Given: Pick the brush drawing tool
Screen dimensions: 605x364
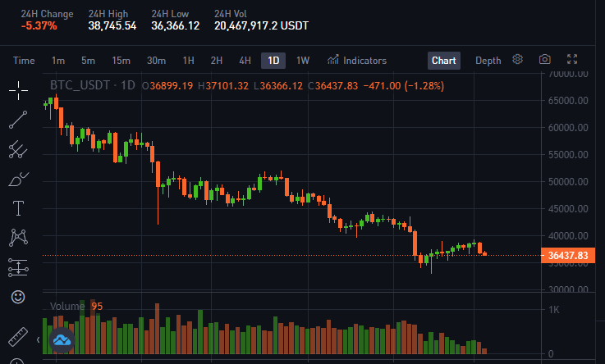Looking at the screenshot, I should (x=18, y=179).
